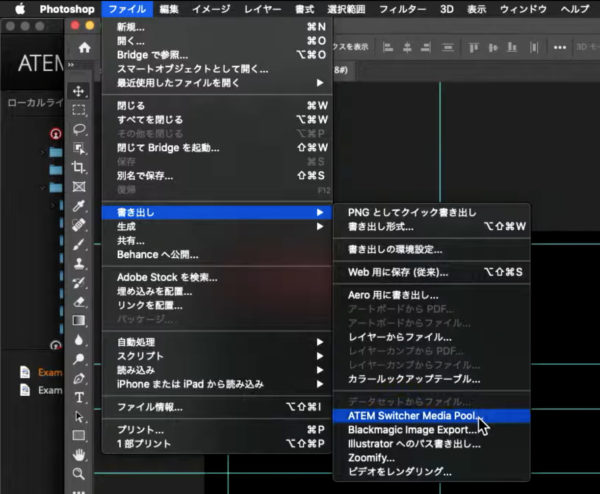The image size is (600, 494).
Task: Select the Spot Healing Brush tool
Action: [x=79, y=225]
